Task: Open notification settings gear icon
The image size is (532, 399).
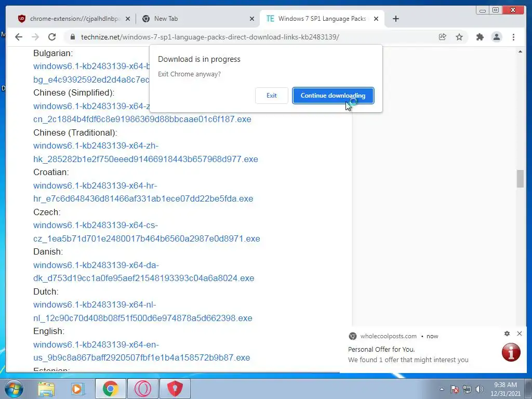Action: [x=507, y=334]
